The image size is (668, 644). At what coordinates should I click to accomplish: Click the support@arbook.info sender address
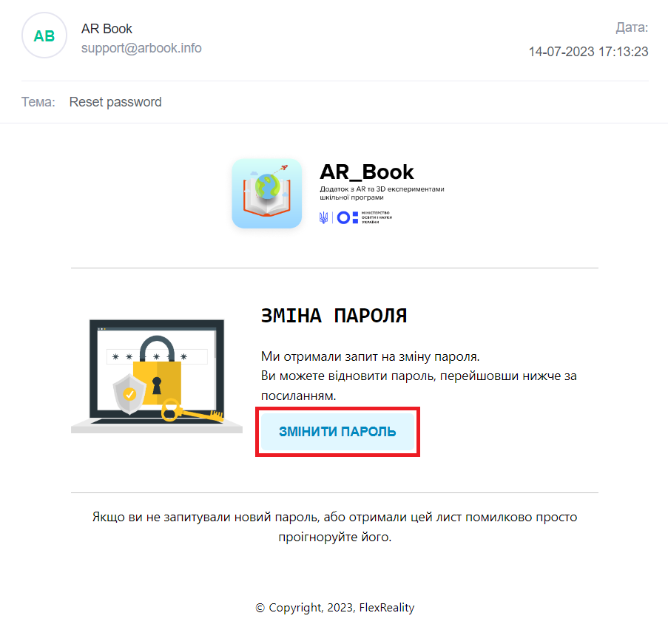[141, 48]
